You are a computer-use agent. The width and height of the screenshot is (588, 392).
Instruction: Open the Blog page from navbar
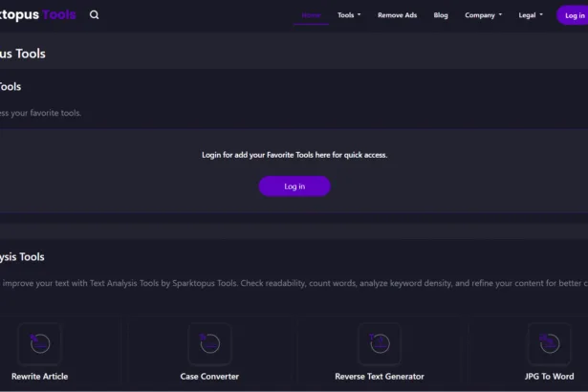tap(441, 15)
